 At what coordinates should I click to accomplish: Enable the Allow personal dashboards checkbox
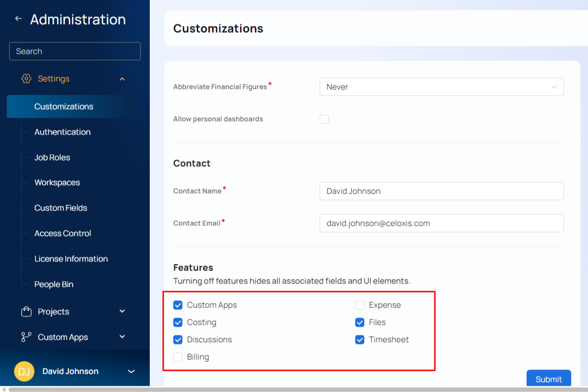(x=324, y=119)
